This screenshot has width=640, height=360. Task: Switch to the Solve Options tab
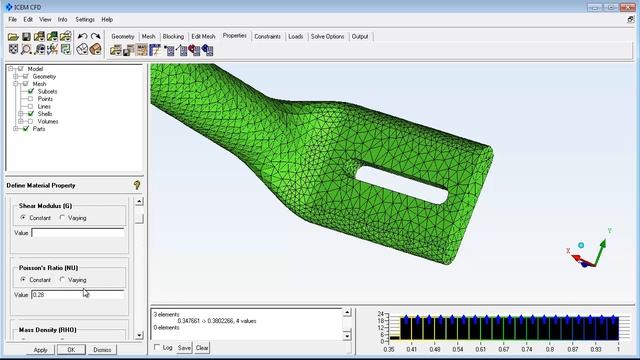click(327, 36)
